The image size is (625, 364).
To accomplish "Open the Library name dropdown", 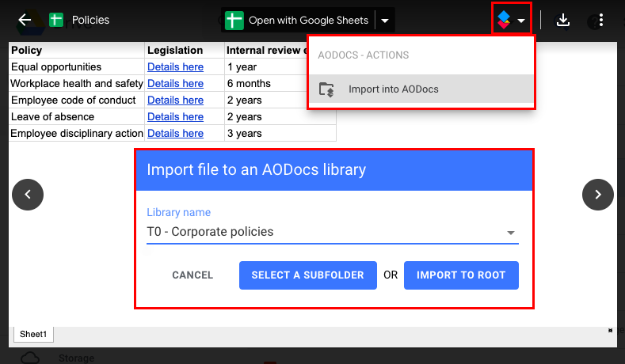I will pos(333,232).
